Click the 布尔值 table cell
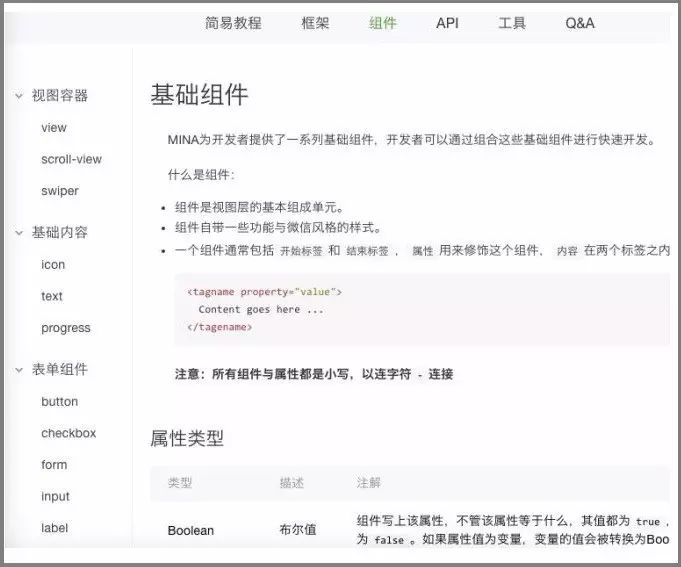Image resolution: width=681 pixels, height=567 pixels. (x=298, y=530)
